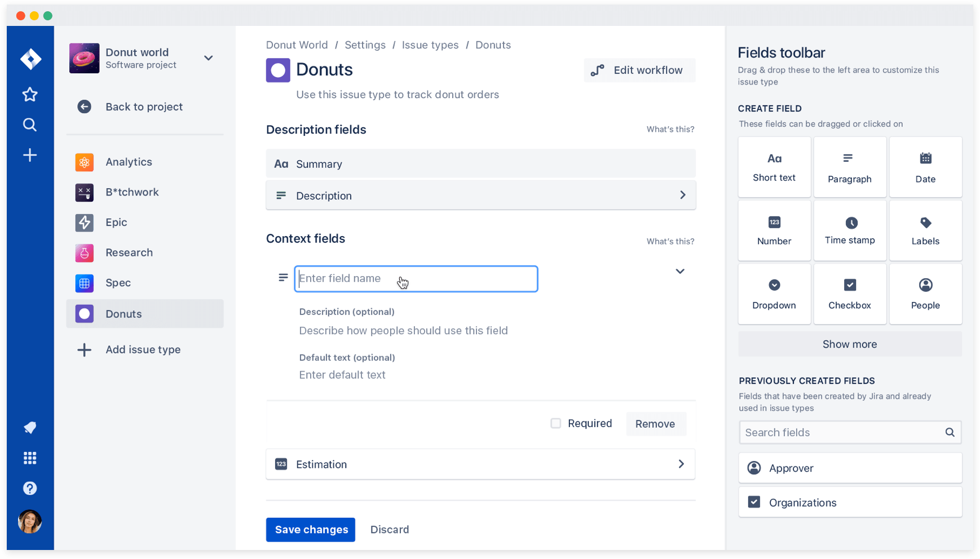
Task: Click the paragraph icon beside the field name input
Action: click(x=283, y=278)
